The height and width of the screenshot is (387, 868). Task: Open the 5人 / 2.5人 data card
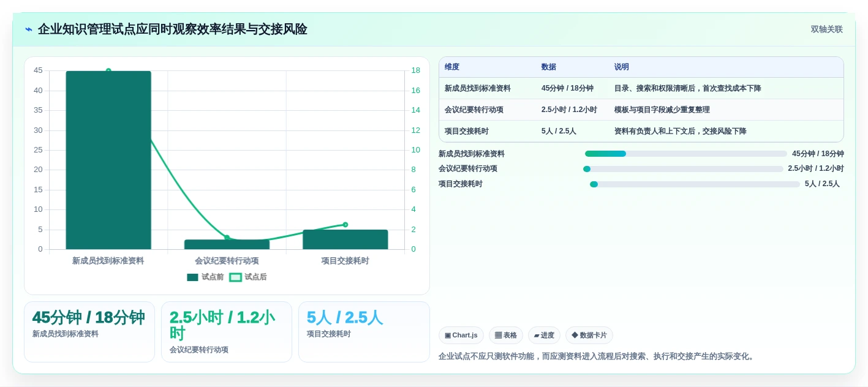364,331
